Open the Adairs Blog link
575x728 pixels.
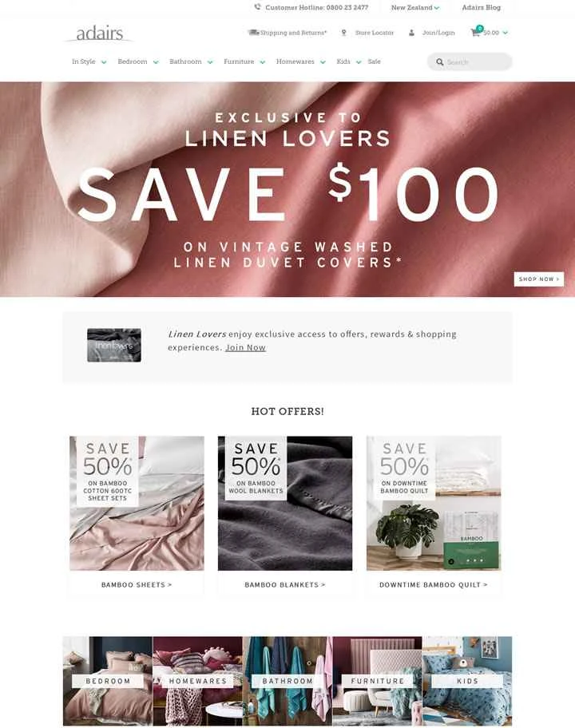tap(482, 7)
